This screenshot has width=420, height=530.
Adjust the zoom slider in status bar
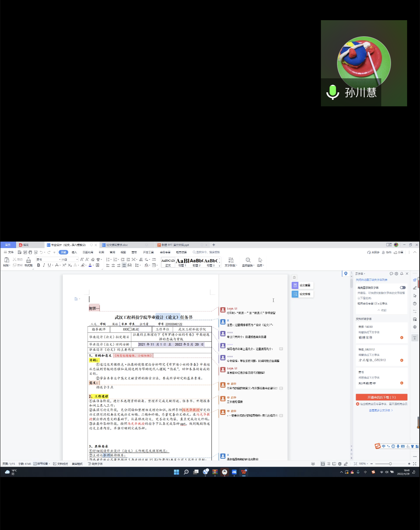pyautogui.click(x=390, y=464)
